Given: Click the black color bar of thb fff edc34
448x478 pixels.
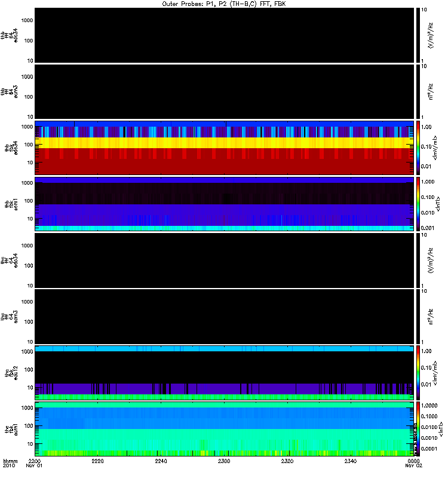Looking at the screenshot, I should tap(418, 35).
